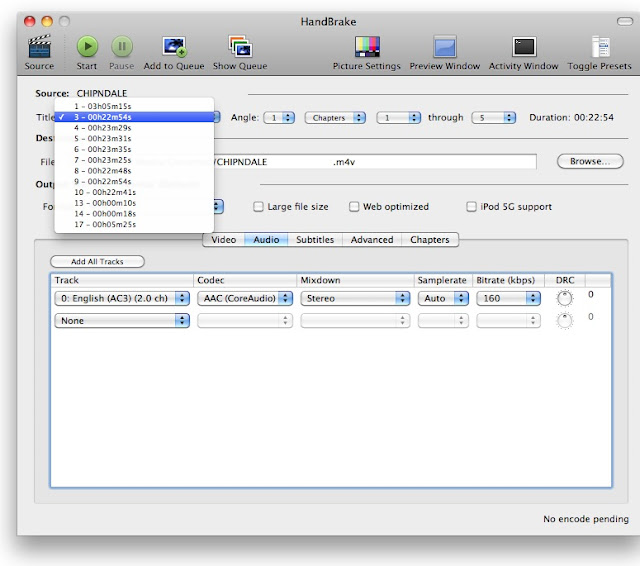This screenshot has width=640, height=566.
Task: Click the Track column header
Action: [x=122, y=280]
